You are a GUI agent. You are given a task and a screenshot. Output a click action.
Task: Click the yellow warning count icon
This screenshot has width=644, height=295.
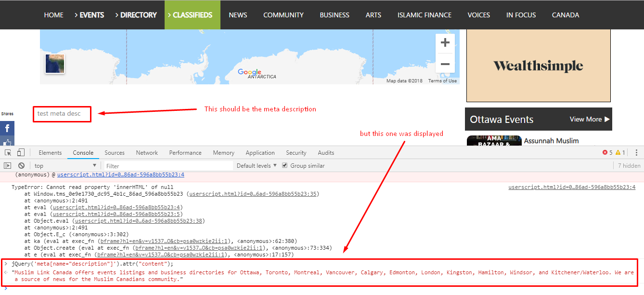(x=618, y=153)
